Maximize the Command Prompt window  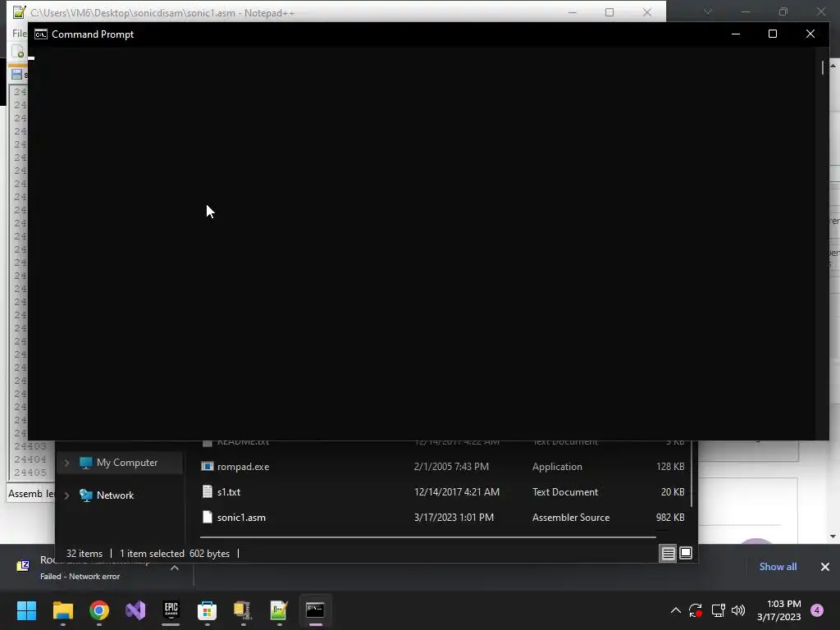(x=773, y=34)
